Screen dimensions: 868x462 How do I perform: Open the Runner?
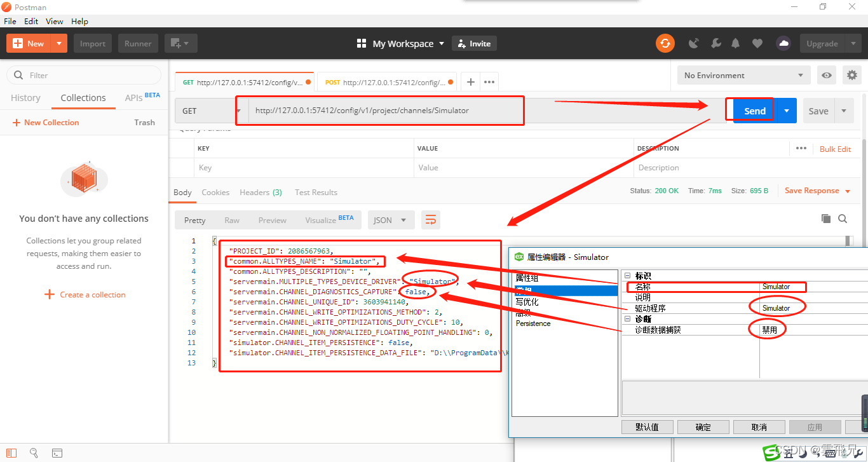138,43
